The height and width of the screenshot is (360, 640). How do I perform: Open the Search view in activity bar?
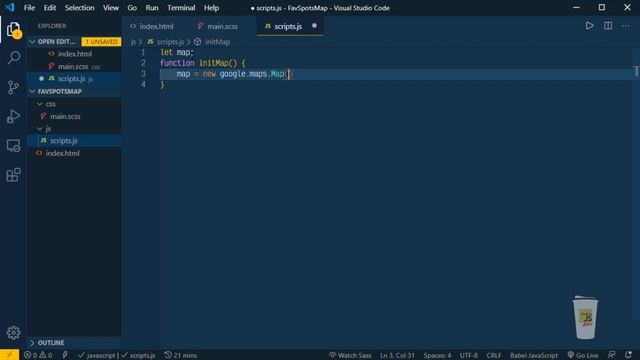coord(13,58)
